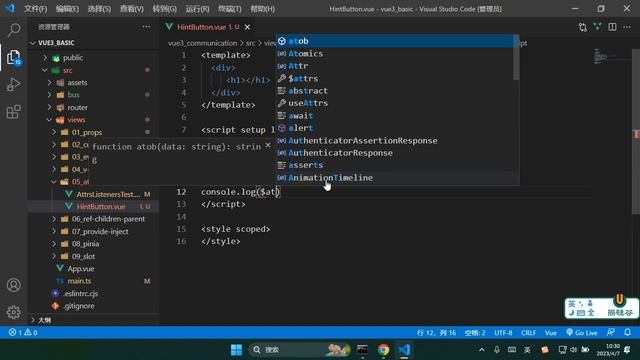Open the 选择(S) menu
This screenshot has height=360, width=640.
tap(99, 9)
